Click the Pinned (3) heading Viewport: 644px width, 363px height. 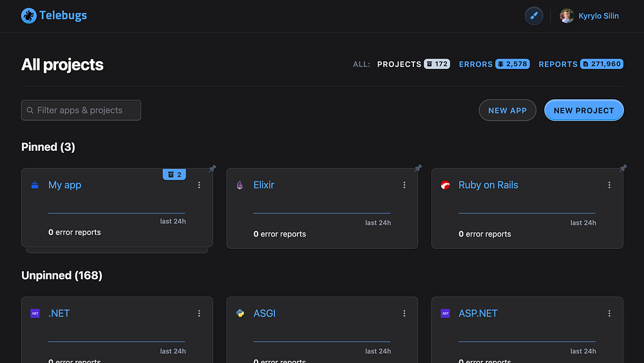[x=48, y=147]
